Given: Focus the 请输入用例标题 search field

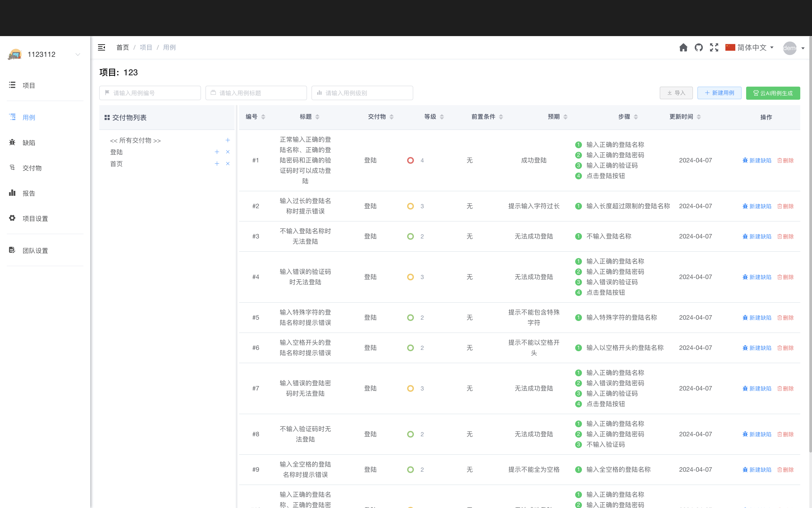Looking at the screenshot, I should point(256,93).
